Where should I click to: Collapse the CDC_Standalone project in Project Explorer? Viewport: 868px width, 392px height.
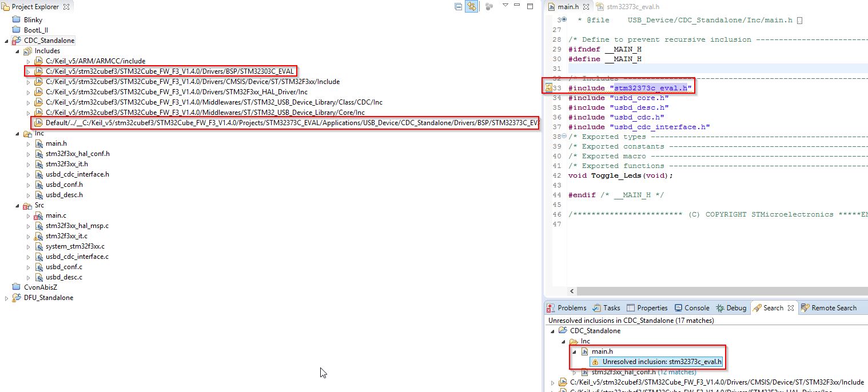tap(7, 41)
